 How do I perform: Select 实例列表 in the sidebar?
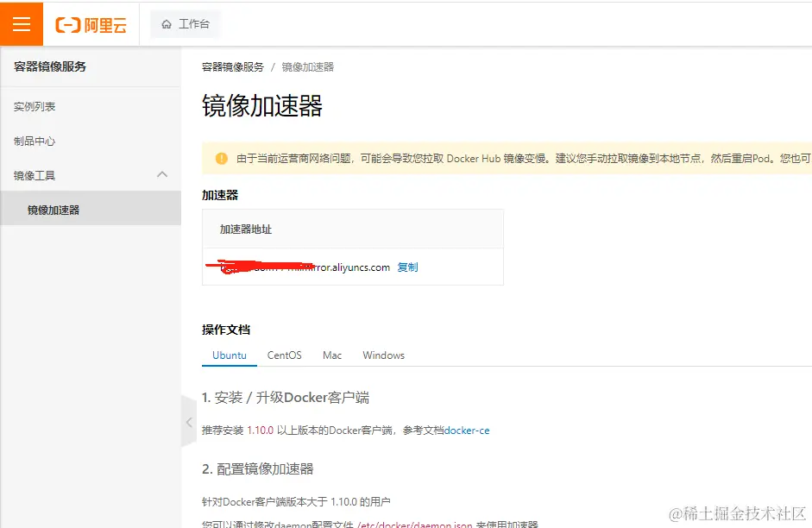35,107
